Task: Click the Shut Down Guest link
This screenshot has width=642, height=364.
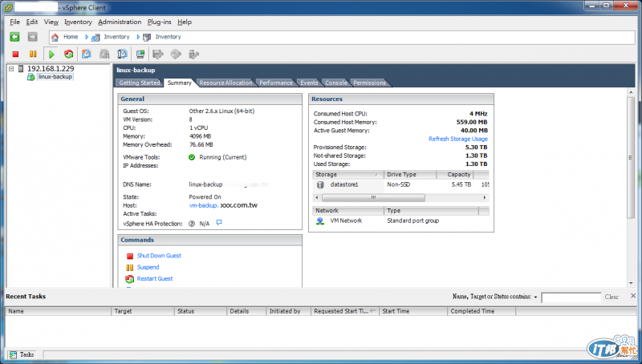Action: [x=159, y=256]
